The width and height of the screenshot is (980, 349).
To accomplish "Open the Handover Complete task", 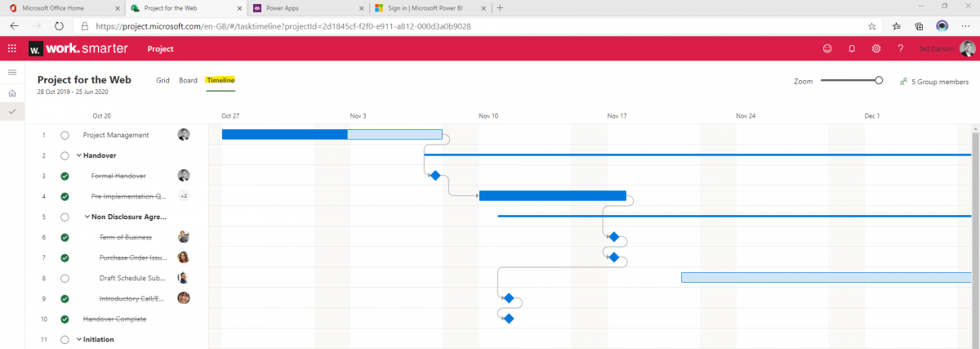I will click(114, 319).
